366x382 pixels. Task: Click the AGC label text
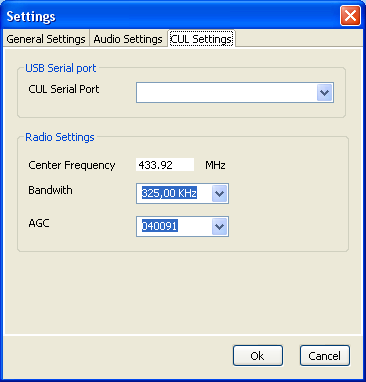(39, 223)
